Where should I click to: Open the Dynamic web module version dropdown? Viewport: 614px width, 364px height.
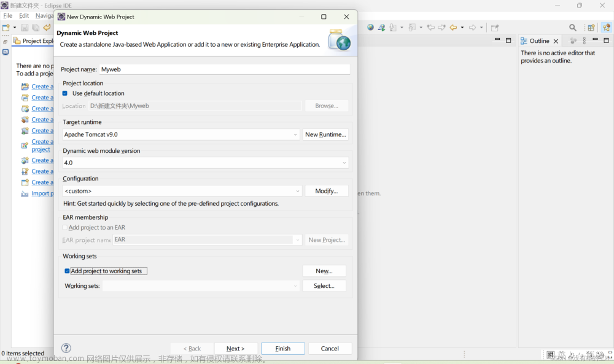(205, 163)
